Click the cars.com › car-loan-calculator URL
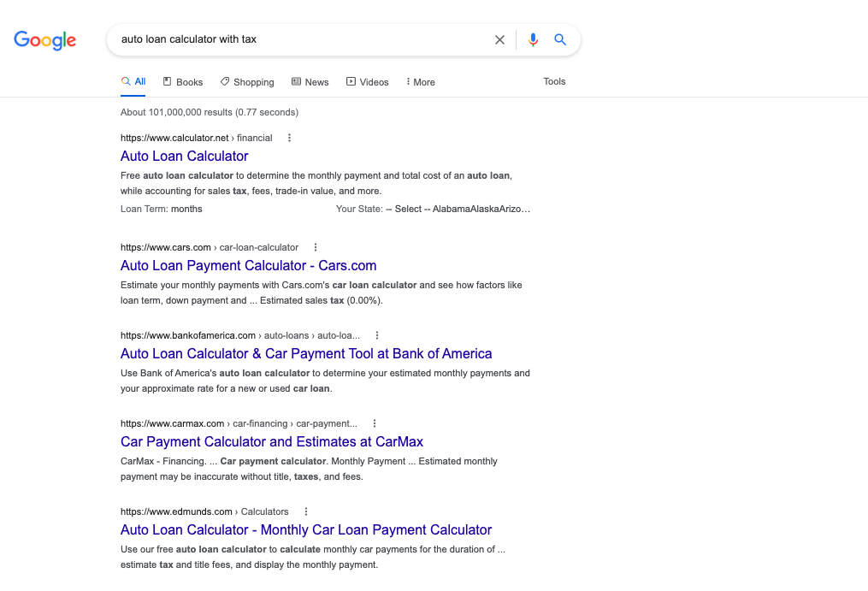The width and height of the screenshot is (868, 591). (210, 247)
